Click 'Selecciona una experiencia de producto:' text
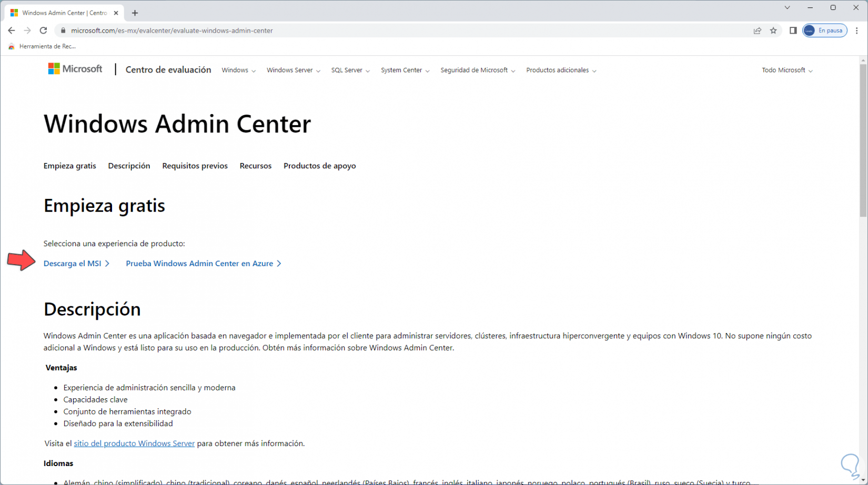868x485 pixels. pos(114,244)
